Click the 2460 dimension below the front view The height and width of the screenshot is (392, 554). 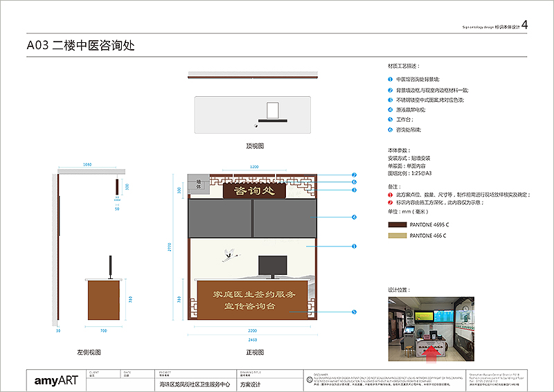coord(252,340)
